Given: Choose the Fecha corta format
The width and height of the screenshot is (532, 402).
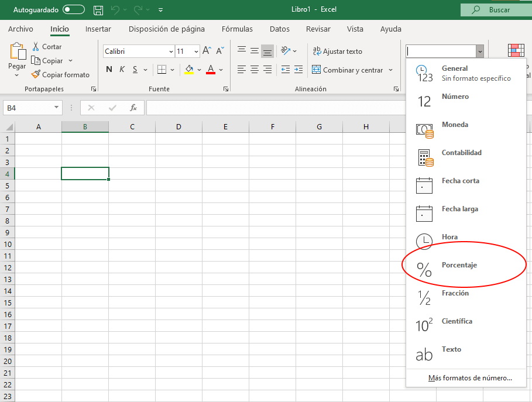Looking at the screenshot, I should [466, 185].
